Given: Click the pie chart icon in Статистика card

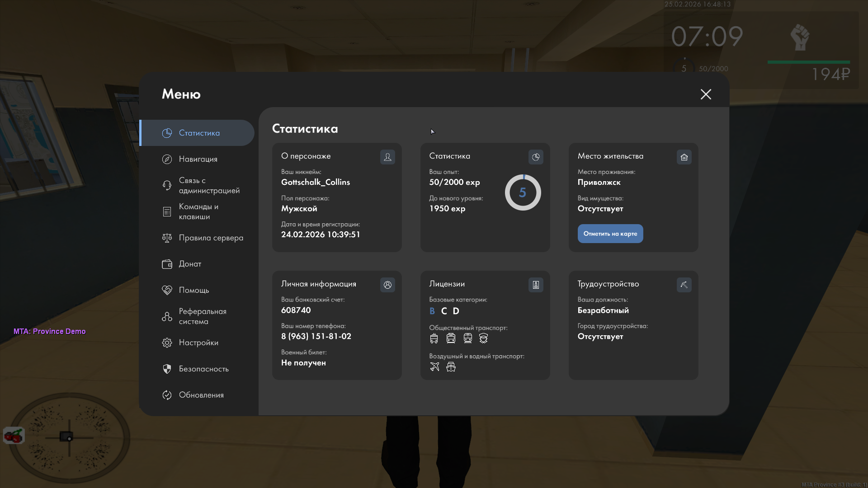Looking at the screenshot, I should click(536, 157).
